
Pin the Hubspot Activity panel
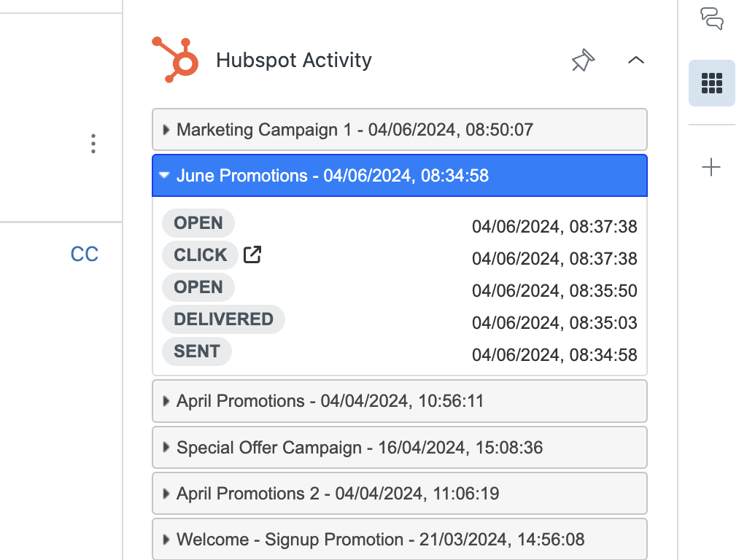pos(583,61)
